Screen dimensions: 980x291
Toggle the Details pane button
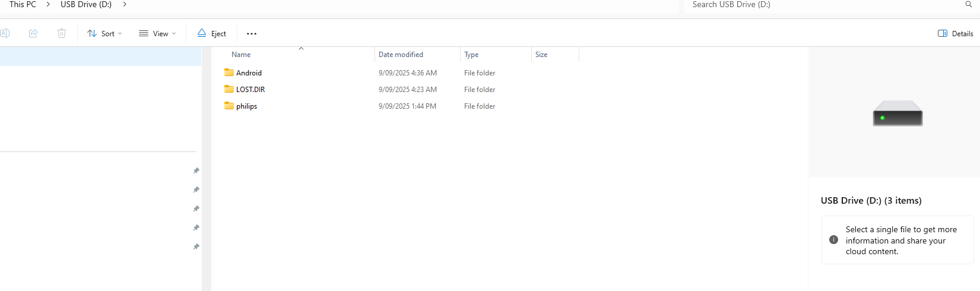(955, 33)
